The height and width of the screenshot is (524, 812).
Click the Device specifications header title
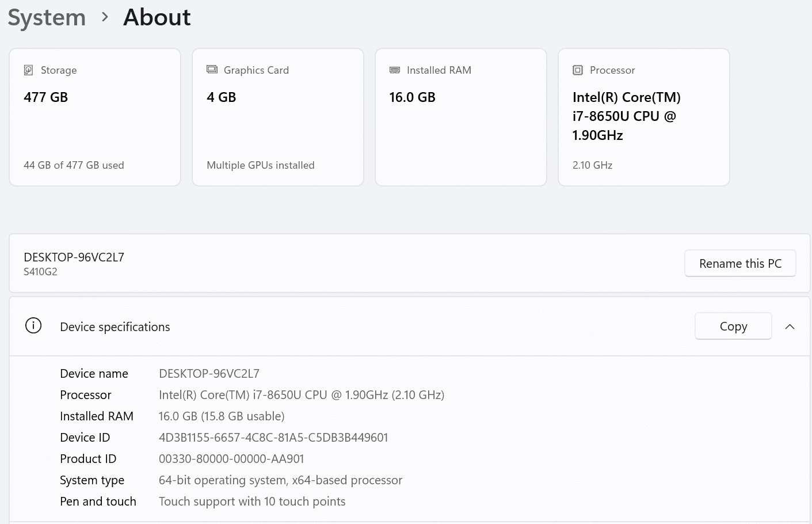[115, 327]
